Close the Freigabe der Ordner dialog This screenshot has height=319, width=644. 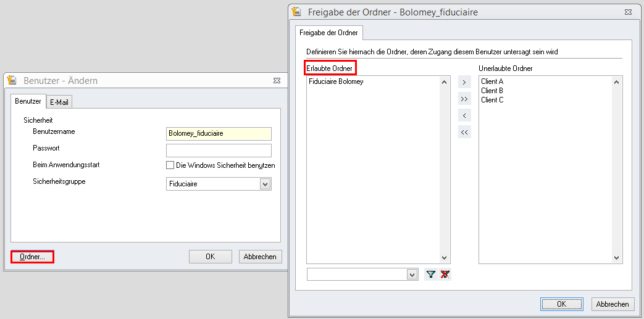point(627,12)
